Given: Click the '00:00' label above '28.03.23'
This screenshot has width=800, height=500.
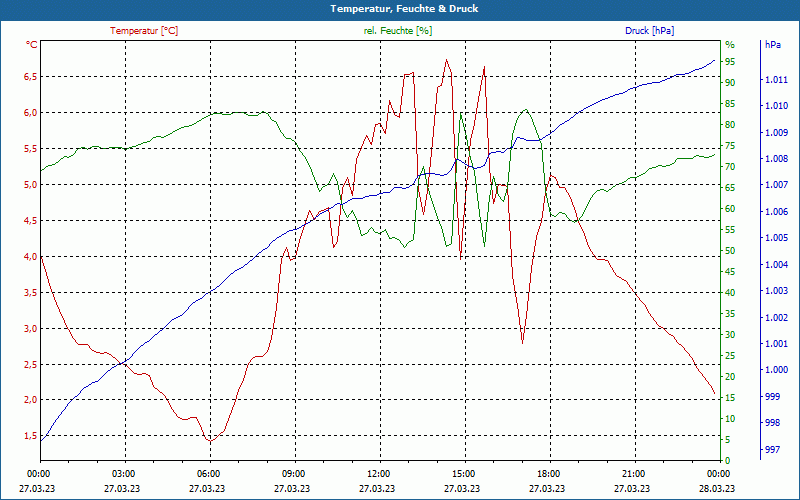Looking at the screenshot, I should 717,474.
